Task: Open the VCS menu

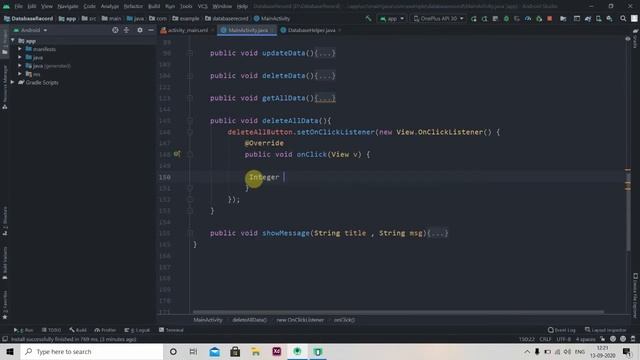Action: pos(202,6)
